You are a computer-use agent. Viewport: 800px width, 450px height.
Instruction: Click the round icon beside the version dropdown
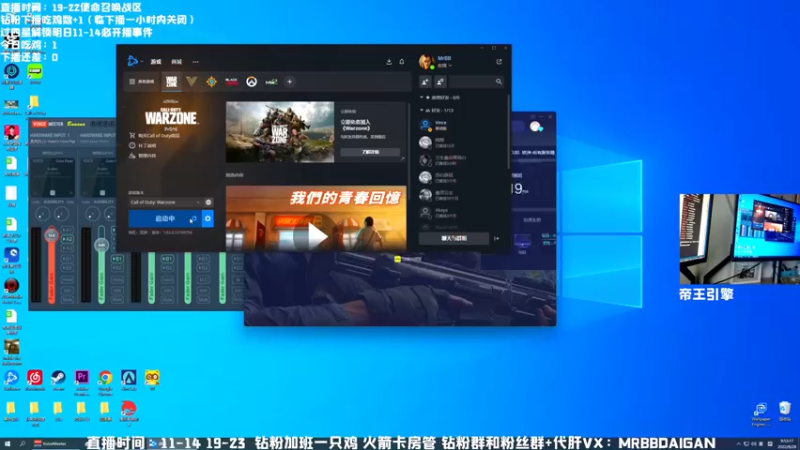point(208,203)
